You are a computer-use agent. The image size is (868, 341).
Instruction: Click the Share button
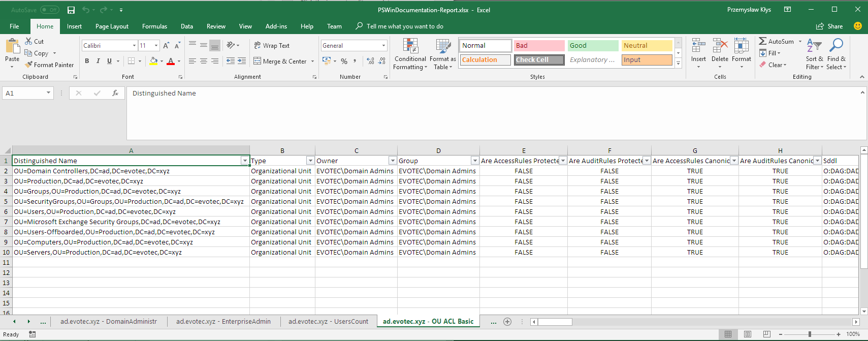(829, 26)
